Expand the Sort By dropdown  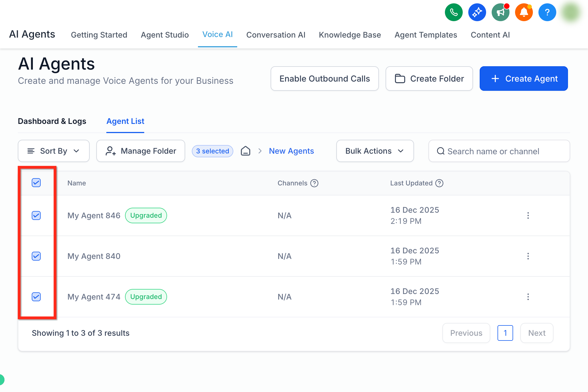[x=54, y=151]
